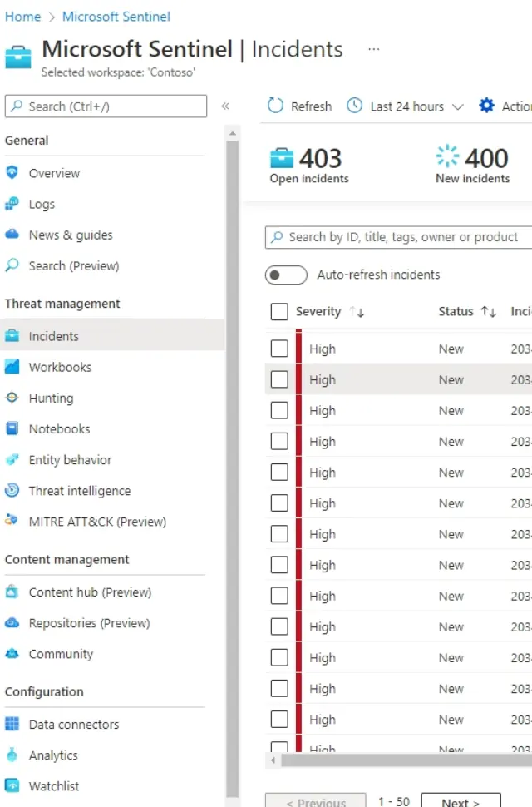Click the incidents table horizontal scrollbar

pyautogui.click(x=406, y=760)
